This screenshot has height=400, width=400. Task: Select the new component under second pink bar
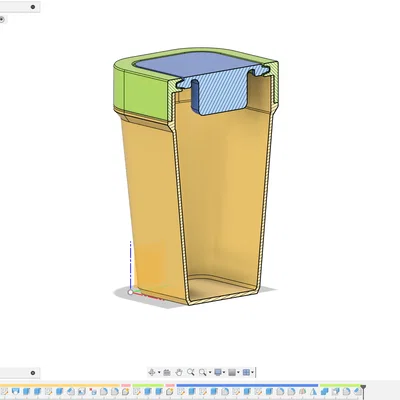170,391
